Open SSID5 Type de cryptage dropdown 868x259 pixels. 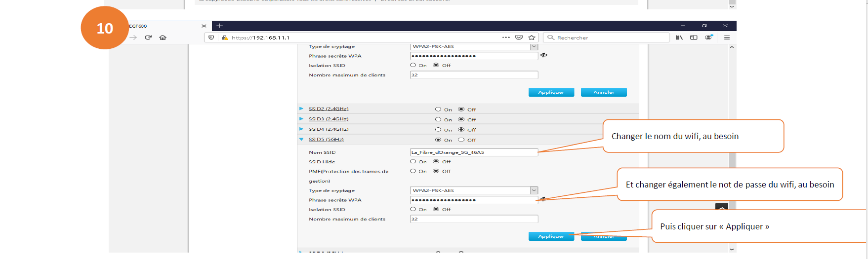534,190
